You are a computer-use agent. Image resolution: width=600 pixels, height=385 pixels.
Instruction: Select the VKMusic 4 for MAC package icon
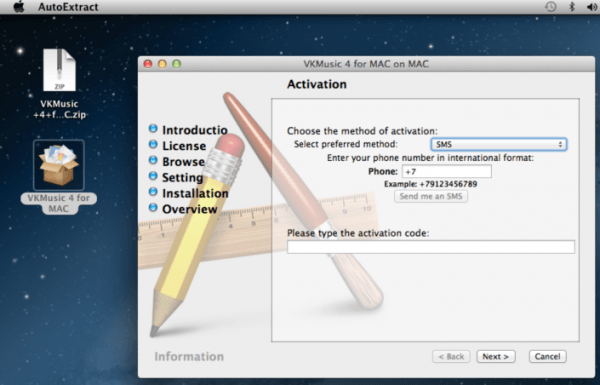coord(59,165)
